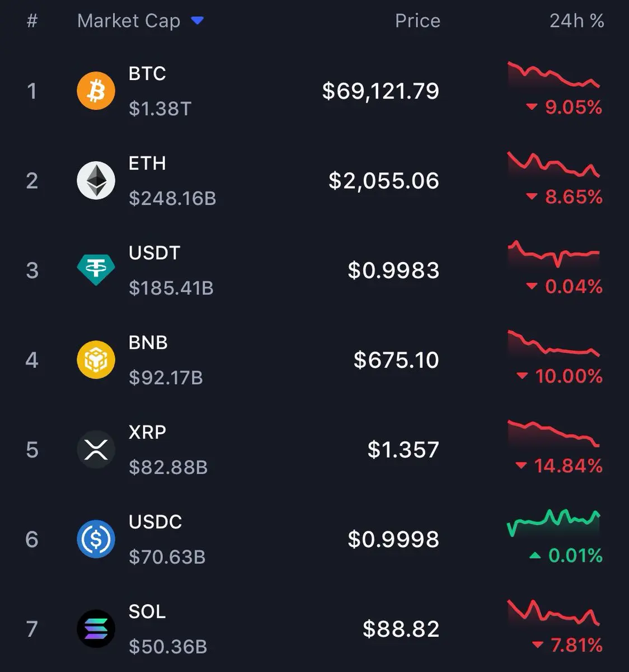629x672 pixels.
Task: Click the Market Cap column header
Action: point(129,21)
